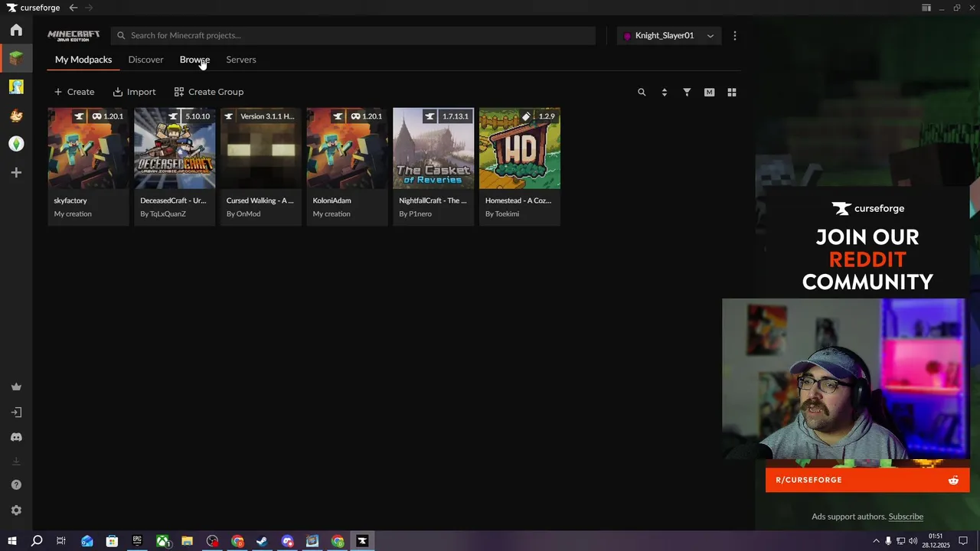Click the download arrow sidebar icon
The image size is (980, 551).
pyautogui.click(x=16, y=461)
